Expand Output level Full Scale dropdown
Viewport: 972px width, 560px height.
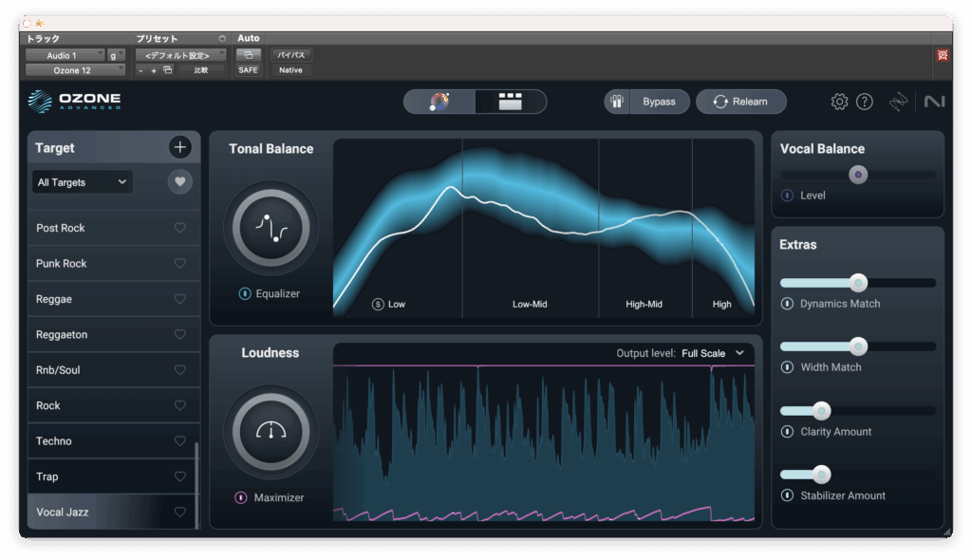(713, 353)
